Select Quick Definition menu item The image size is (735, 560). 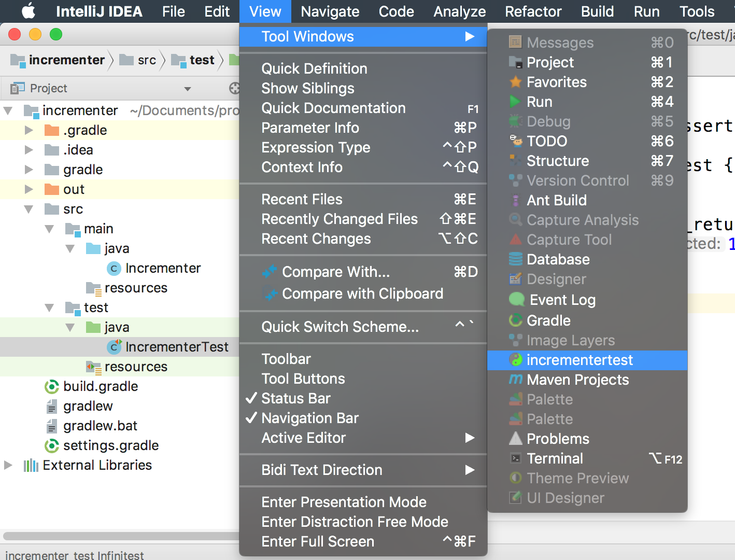pos(363,68)
